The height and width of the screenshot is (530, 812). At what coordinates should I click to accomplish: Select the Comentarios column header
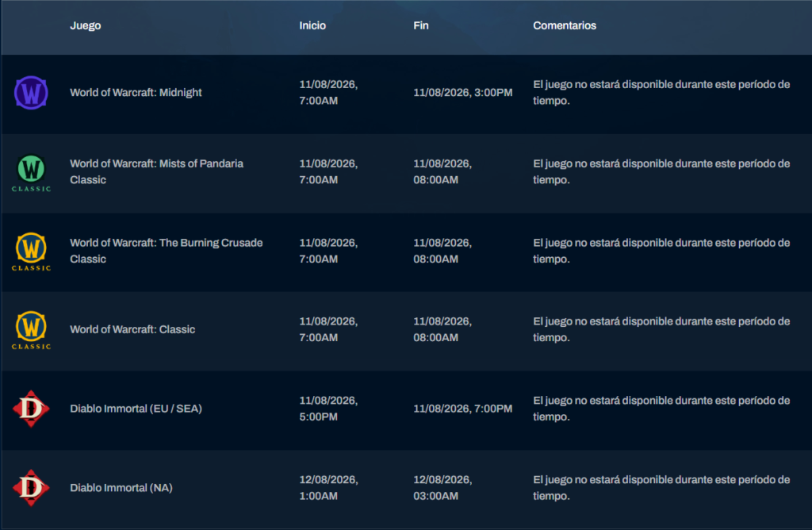pos(565,25)
